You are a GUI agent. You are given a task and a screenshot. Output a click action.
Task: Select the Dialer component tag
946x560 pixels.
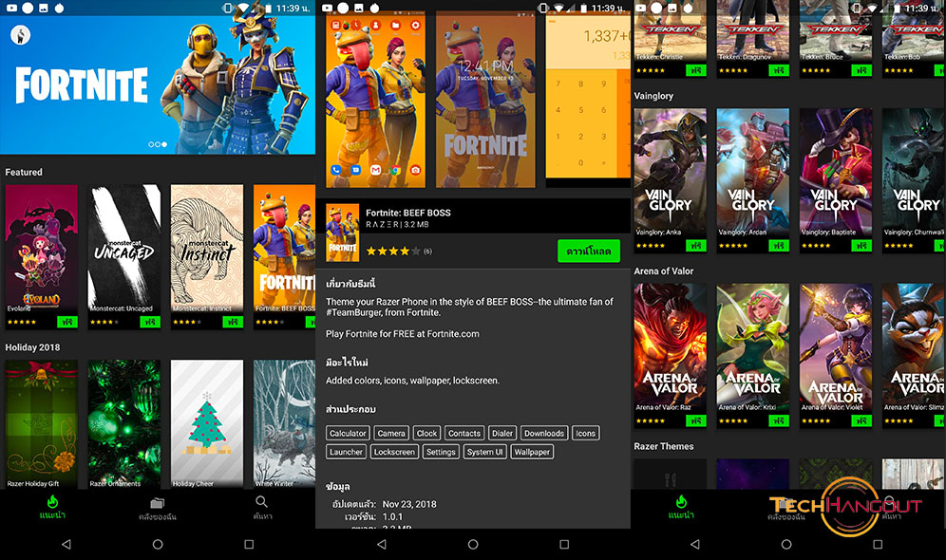tap(501, 433)
